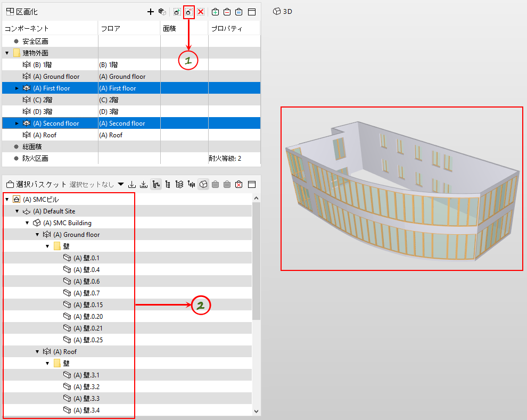Add to basket with green plus bag icon
Image resolution: width=527 pixels, height=420 pixels.
pyautogui.click(x=216, y=12)
